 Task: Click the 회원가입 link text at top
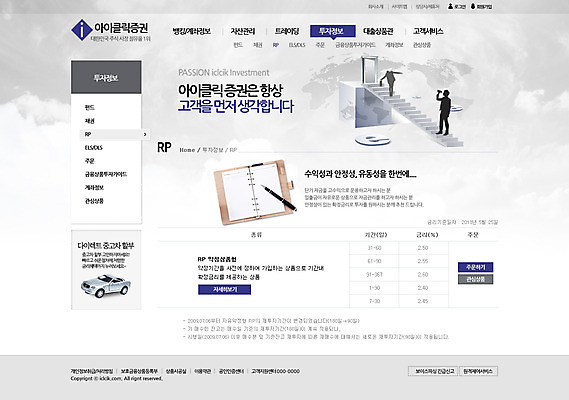click(x=484, y=7)
